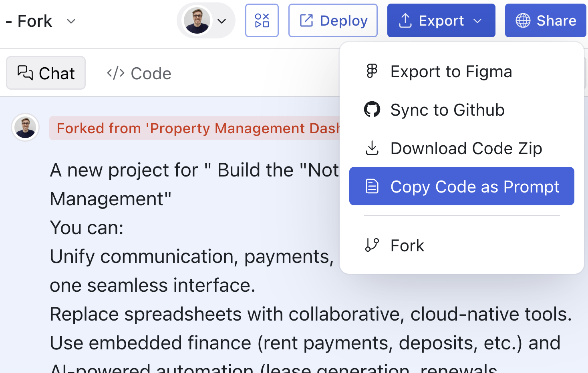Click the shapes grid icon button
This screenshot has width=588, height=373.
pos(262,20)
